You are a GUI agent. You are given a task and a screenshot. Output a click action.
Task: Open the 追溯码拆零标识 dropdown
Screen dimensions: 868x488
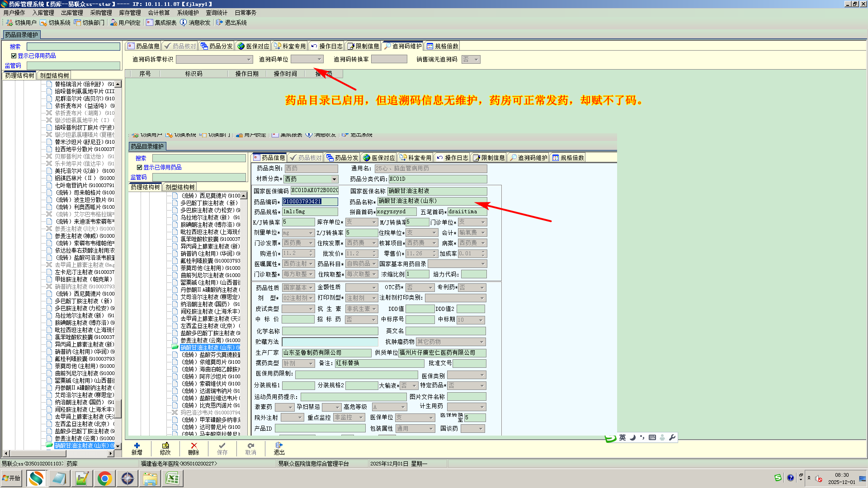(x=249, y=60)
